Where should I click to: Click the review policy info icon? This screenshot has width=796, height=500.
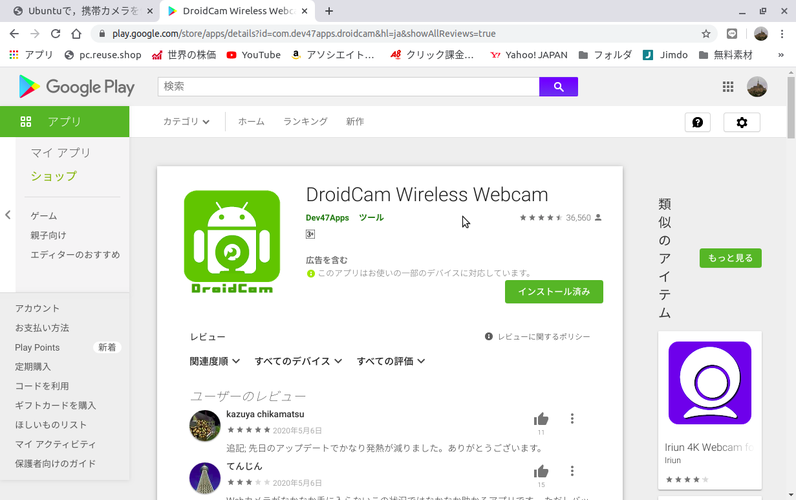[488, 336]
